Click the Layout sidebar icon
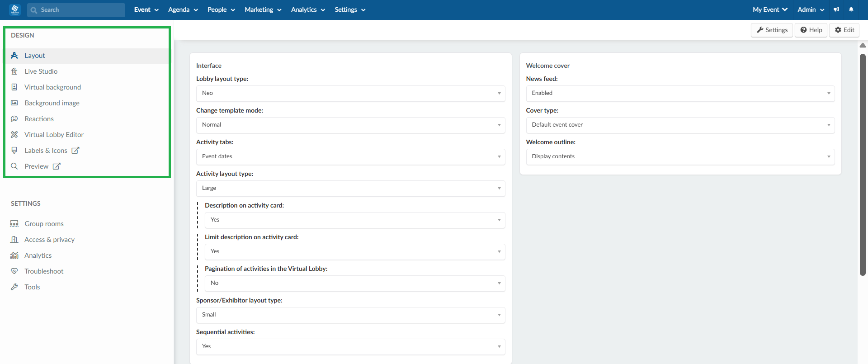The height and width of the screenshot is (364, 868). 14,56
